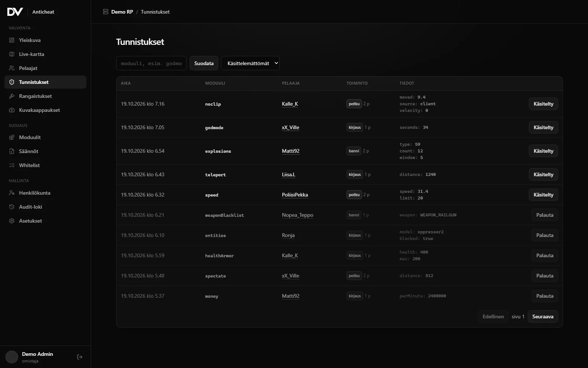Screen dimensions: 588x368
Task: Expand the Käsittelemättömät filter dropdown
Action: [250, 63]
